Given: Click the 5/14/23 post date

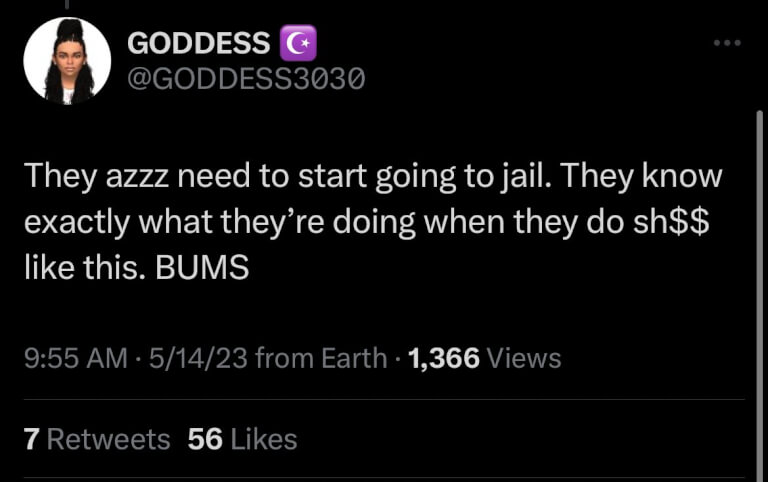Looking at the screenshot, I should point(198,358).
